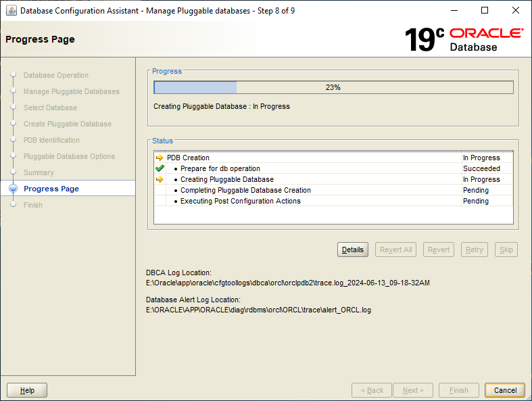The image size is (532, 401).
Task: Click the Progress Page heading
Action: click(x=40, y=39)
